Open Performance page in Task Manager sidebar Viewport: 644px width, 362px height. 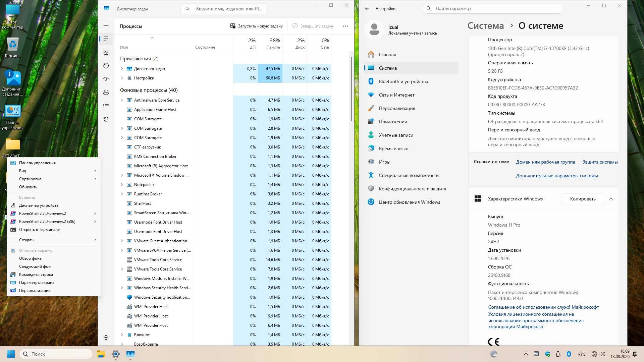click(x=106, y=52)
